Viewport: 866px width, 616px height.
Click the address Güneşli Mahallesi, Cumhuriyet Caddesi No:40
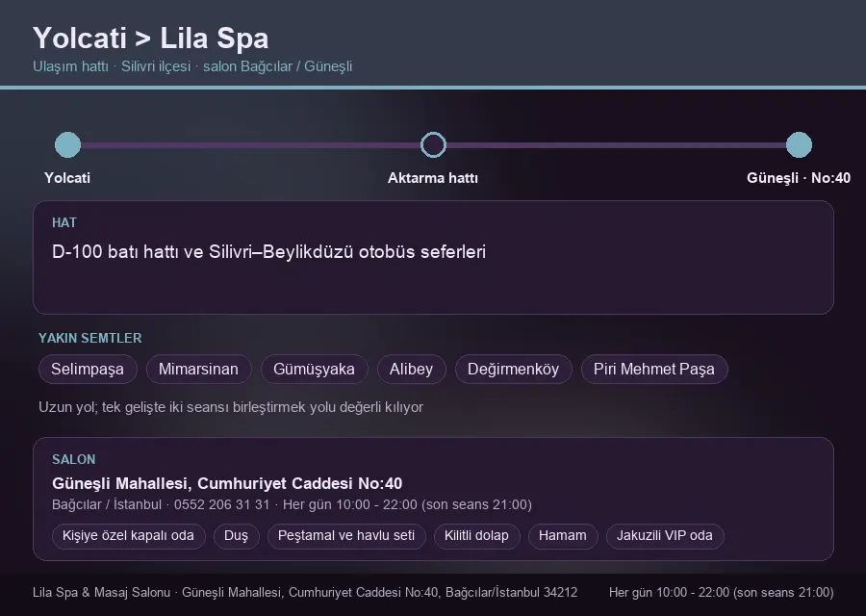tap(227, 483)
